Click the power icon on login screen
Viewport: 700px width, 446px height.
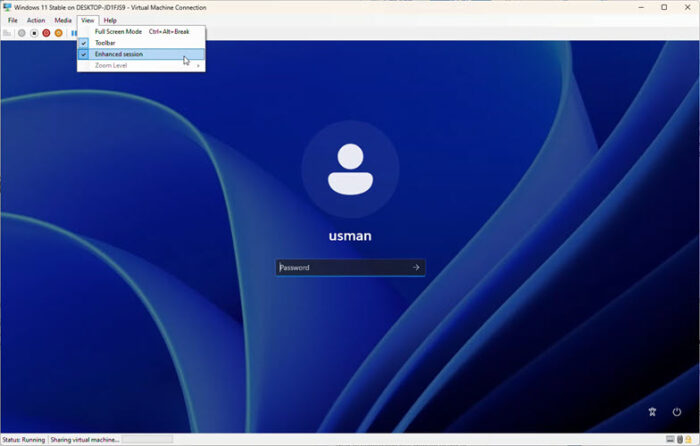pos(677,412)
